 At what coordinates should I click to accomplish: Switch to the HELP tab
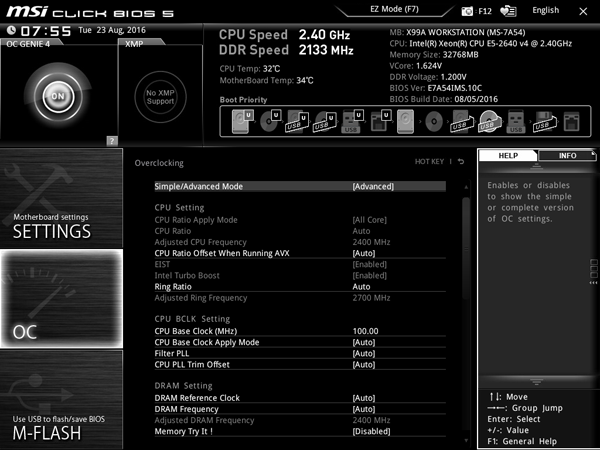(x=508, y=155)
